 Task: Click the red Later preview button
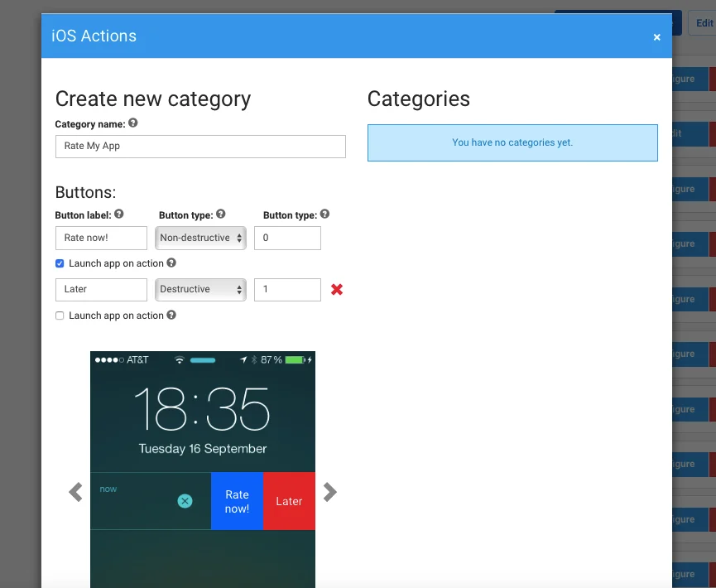289,501
